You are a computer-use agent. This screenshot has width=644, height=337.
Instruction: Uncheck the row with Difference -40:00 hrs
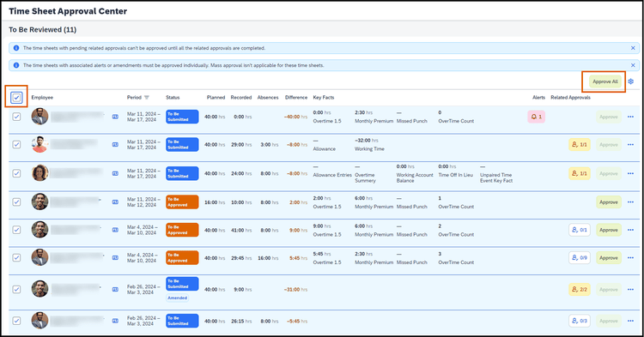[16, 117]
